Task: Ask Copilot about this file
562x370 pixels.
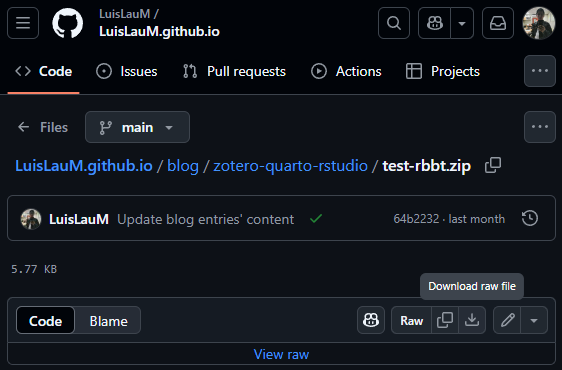Action: click(x=371, y=320)
